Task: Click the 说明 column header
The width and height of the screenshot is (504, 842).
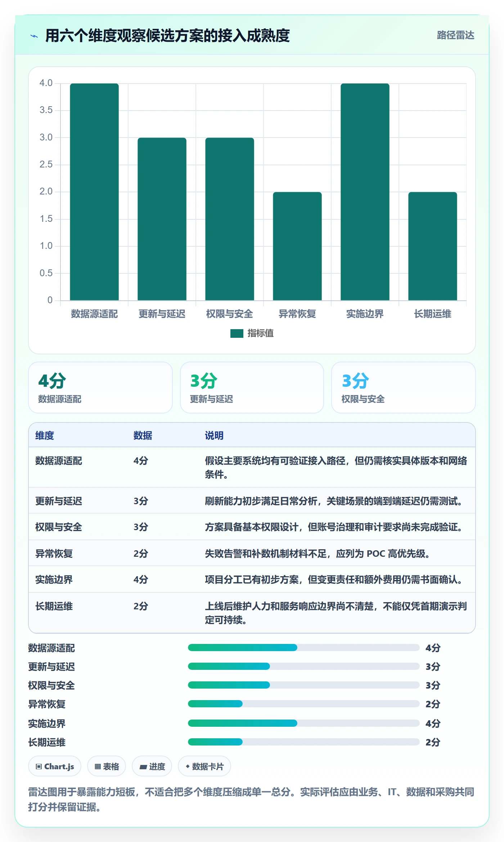Action: coord(214,435)
